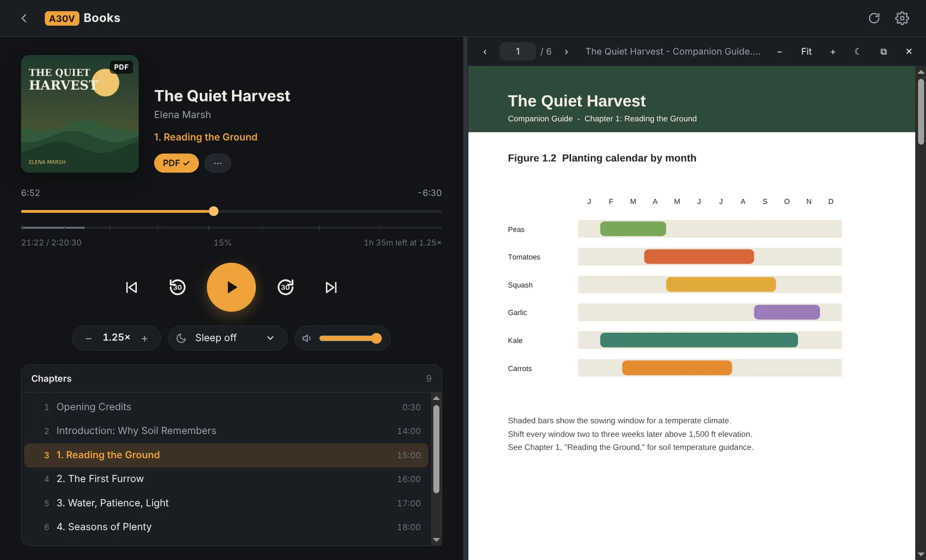
Task: Decrease playback speed with minus
Action: (88, 338)
